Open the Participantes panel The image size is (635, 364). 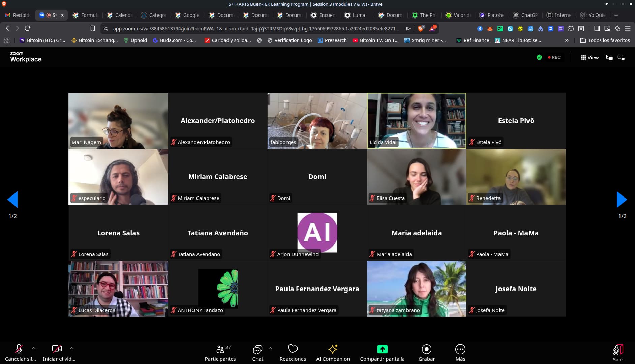(220, 353)
